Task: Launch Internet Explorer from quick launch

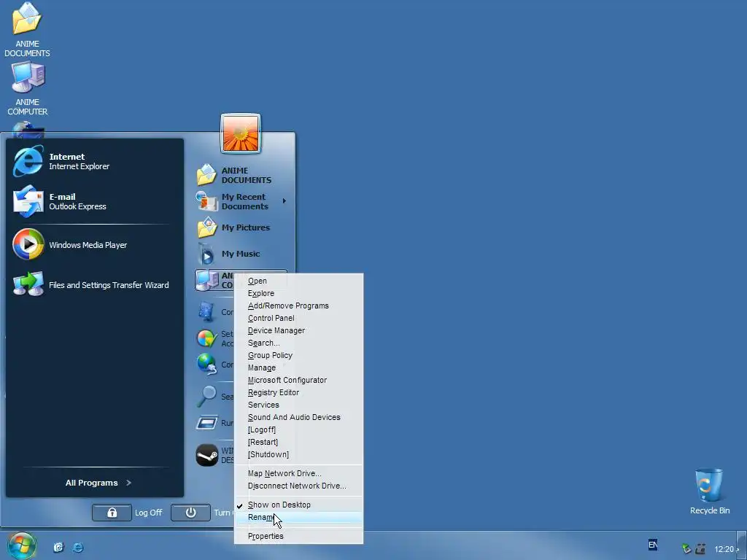Action: (x=77, y=547)
